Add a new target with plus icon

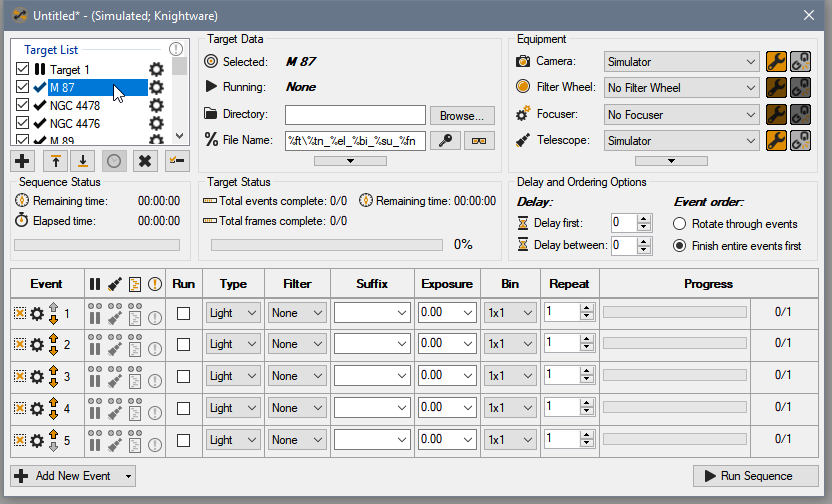(x=22, y=161)
